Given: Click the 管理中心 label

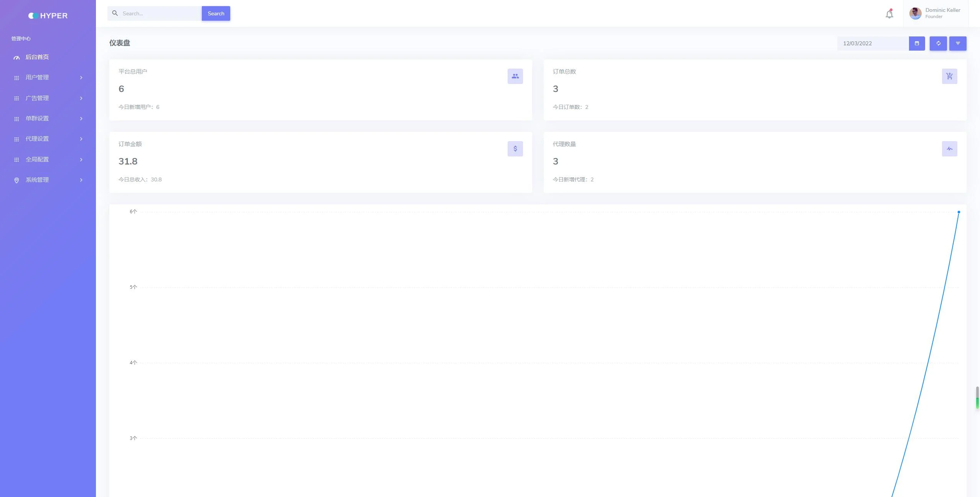Looking at the screenshot, I should 21,38.
